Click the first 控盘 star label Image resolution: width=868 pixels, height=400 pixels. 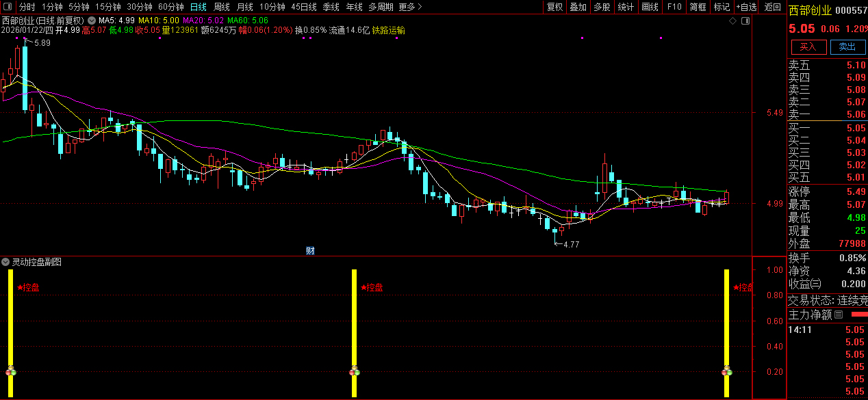(x=29, y=288)
